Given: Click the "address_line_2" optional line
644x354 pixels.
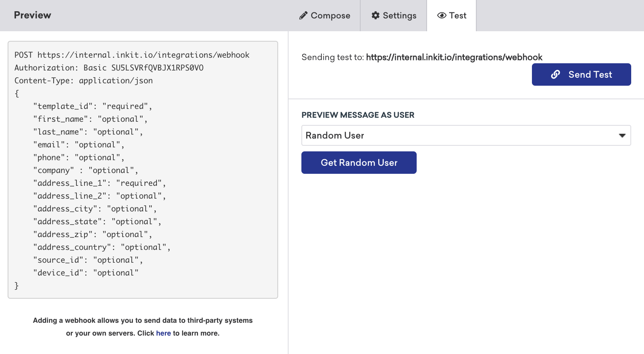Looking at the screenshot, I should pos(100,196).
